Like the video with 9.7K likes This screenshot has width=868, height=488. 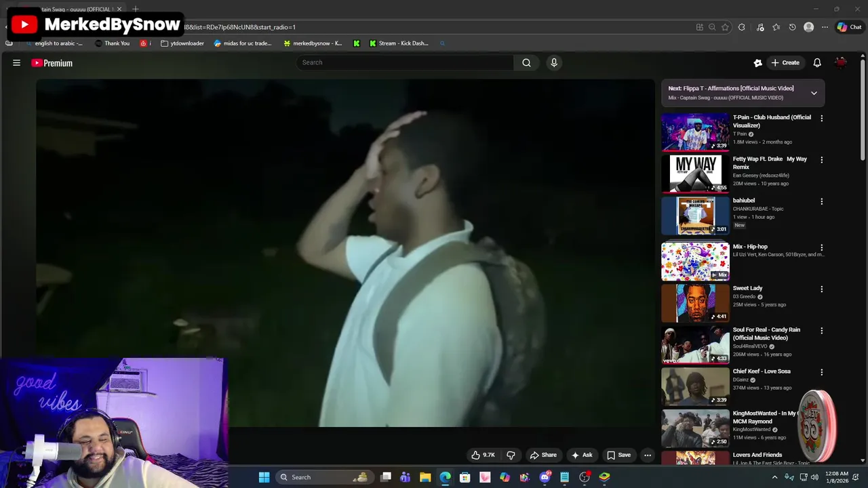pyautogui.click(x=483, y=455)
